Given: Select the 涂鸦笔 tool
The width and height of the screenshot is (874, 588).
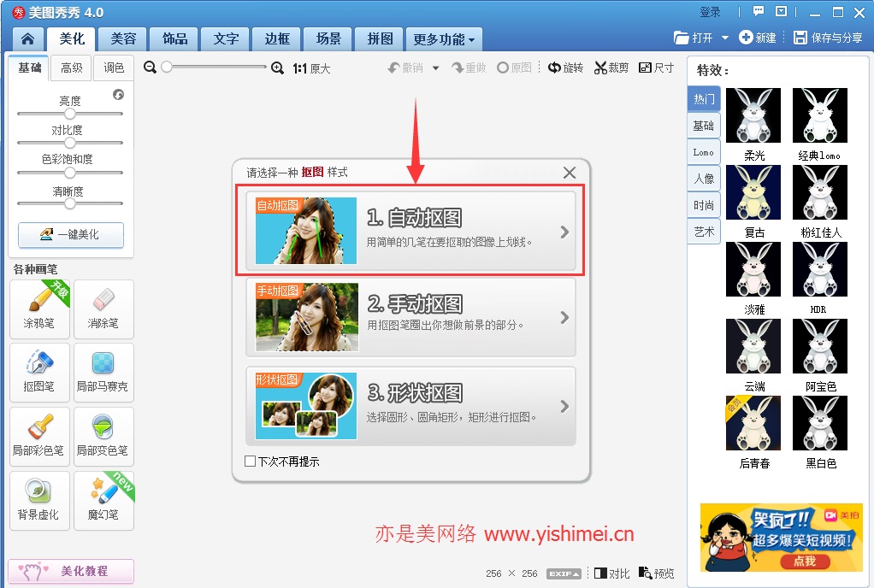Looking at the screenshot, I should coord(39,309).
